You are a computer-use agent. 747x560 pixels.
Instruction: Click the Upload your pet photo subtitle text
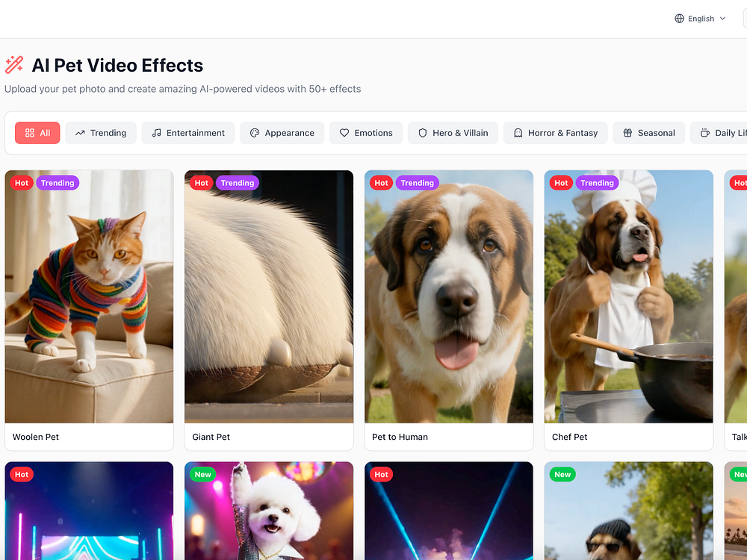point(182,89)
